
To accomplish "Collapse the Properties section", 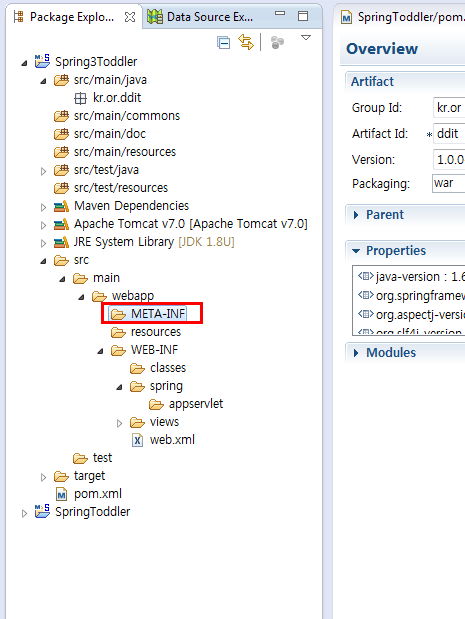I will 356,251.
